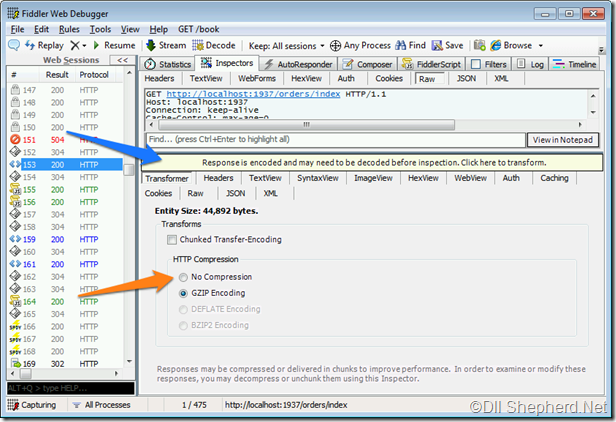Open the Help menu
The height and width of the screenshot is (422, 616).
click(x=158, y=29)
